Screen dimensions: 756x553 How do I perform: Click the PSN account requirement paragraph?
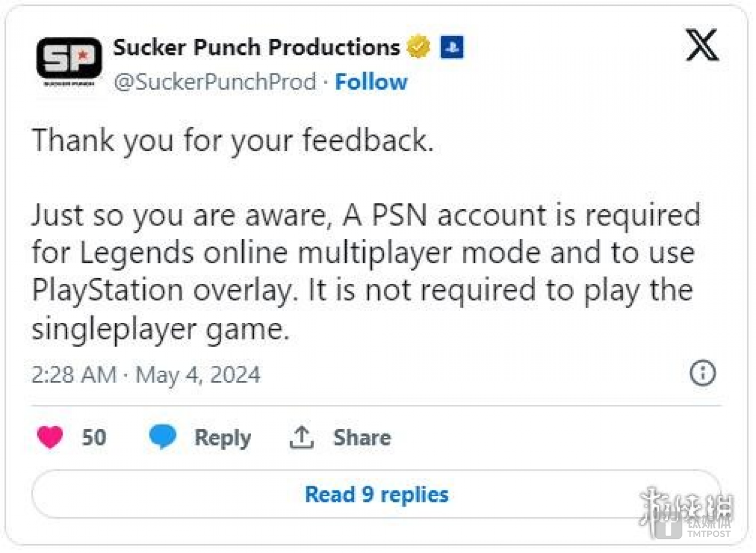coord(366,271)
